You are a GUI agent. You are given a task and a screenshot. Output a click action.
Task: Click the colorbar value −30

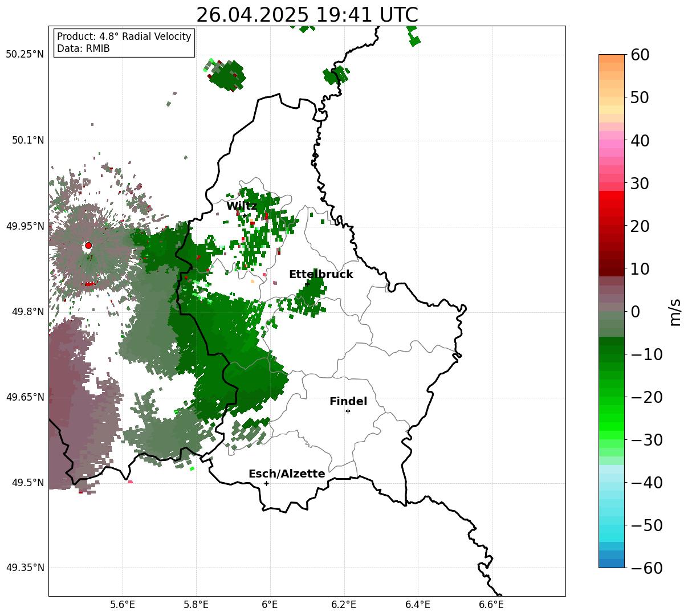tap(646, 440)
